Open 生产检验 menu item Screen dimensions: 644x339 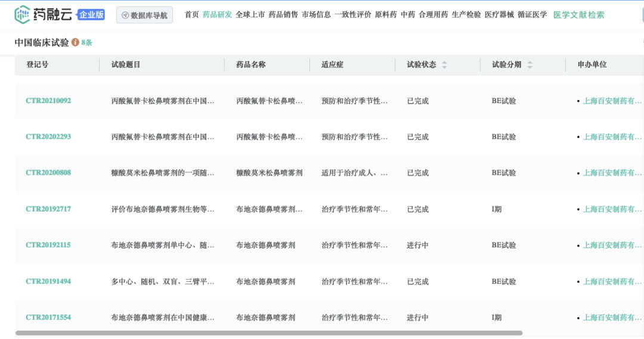tap(466, 15)
